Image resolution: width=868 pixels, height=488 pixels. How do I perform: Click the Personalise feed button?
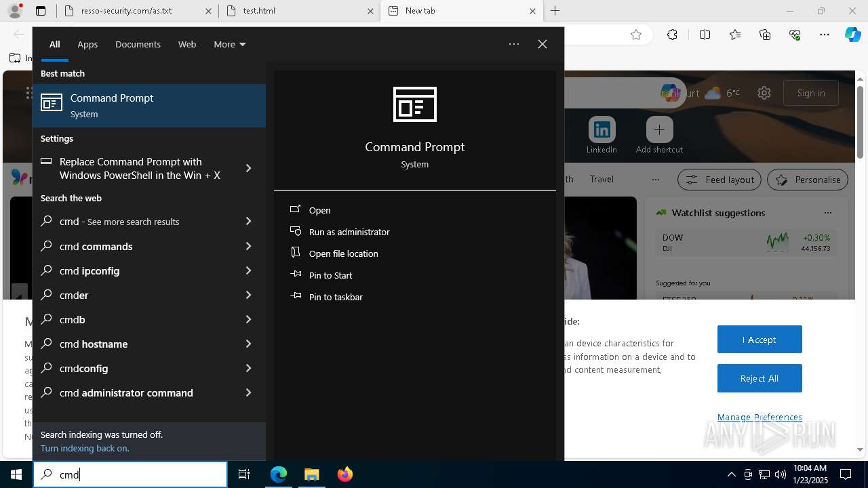tap(808, 180)
